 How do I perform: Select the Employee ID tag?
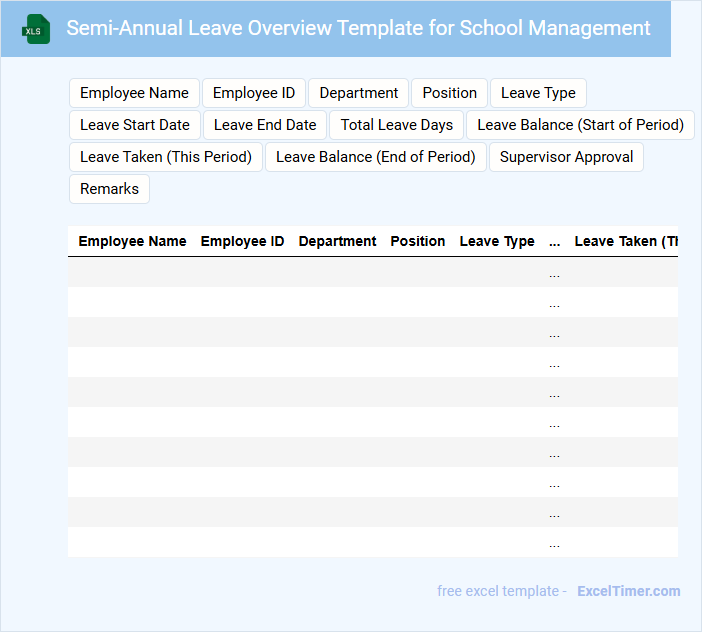[254, 93]
